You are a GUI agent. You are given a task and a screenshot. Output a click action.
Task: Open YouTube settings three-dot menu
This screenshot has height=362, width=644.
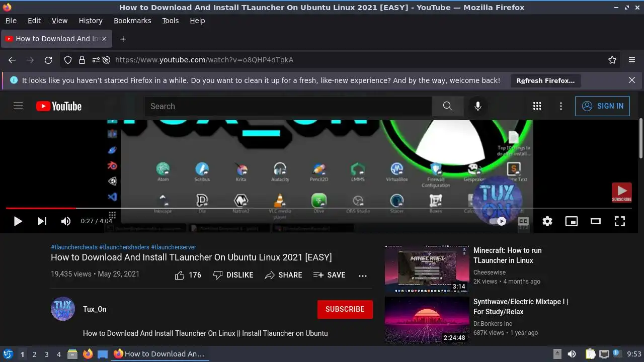click(561, 106)
